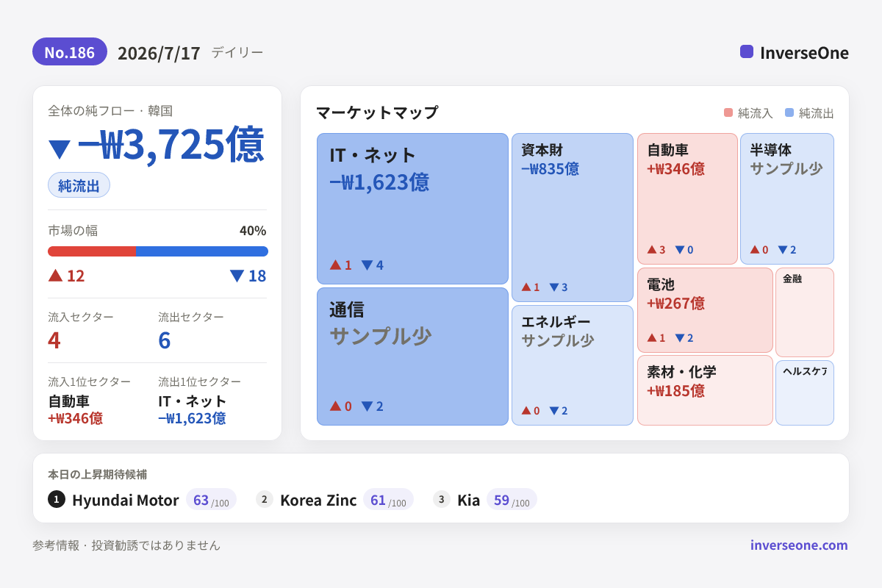Click the 参考情報・投資勧誘ではありません disclaimer
The image size is (882, 588).
pyautogui.click(x=126, y=545)
